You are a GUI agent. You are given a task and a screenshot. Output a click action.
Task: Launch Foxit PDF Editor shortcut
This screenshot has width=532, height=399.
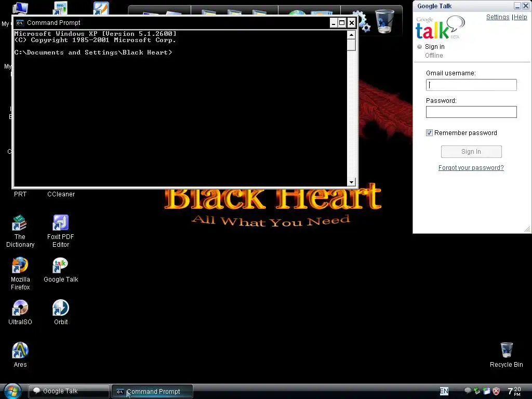point(61,231)
